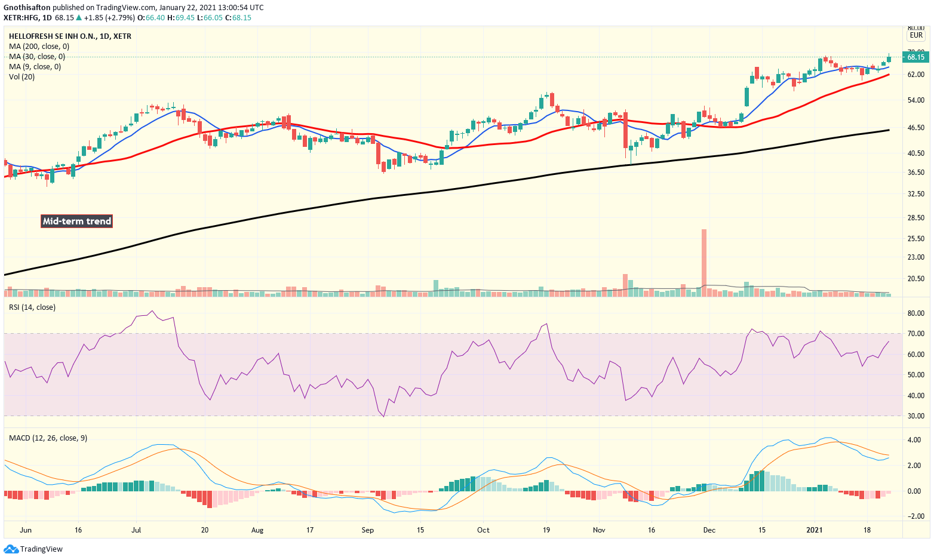The image size is (934, 560).
Task: Click the +1.85 (+2.79%) change text
Action: click(110, 18)
